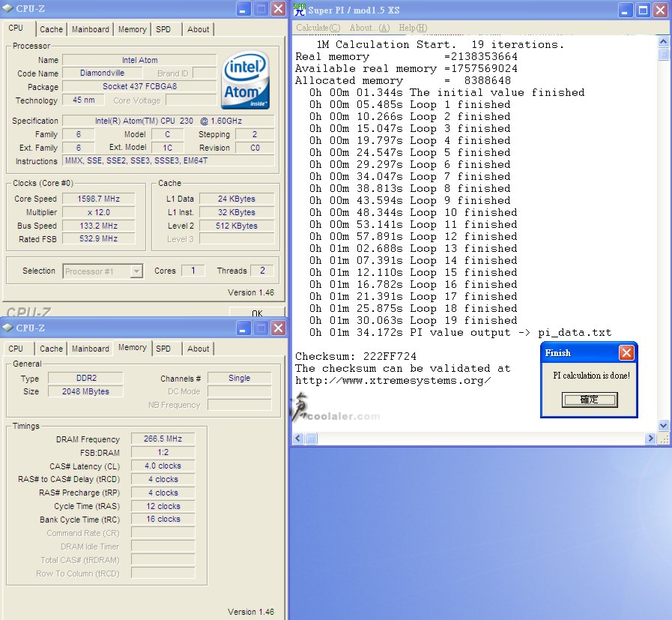Click the Level 2 cache value 512 KBytes
Screen dimensions: 672x620
pyautogui.click(x=237, y=226)
